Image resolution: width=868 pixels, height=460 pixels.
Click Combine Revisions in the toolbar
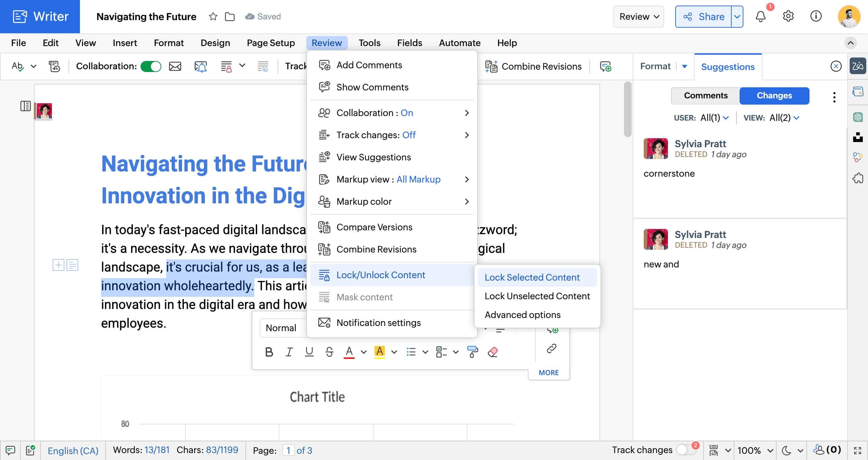click(533, 66)
